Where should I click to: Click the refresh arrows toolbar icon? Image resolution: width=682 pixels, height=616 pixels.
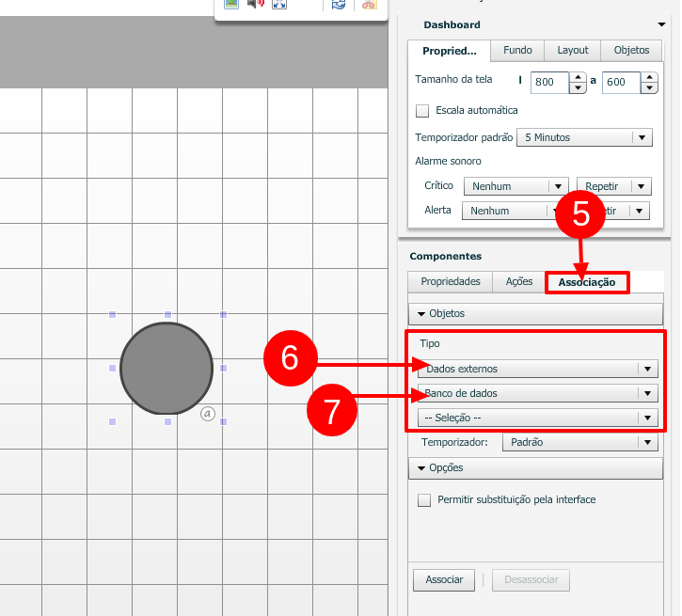coord(339,4)
